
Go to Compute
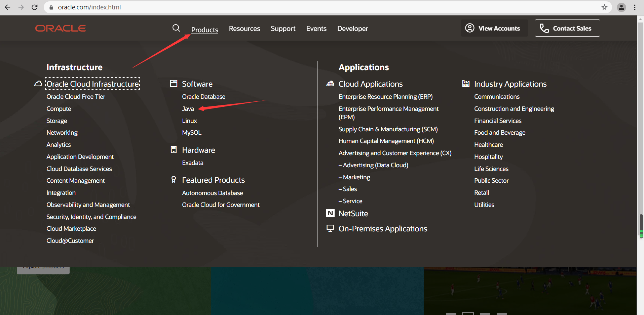pos(59,109)
